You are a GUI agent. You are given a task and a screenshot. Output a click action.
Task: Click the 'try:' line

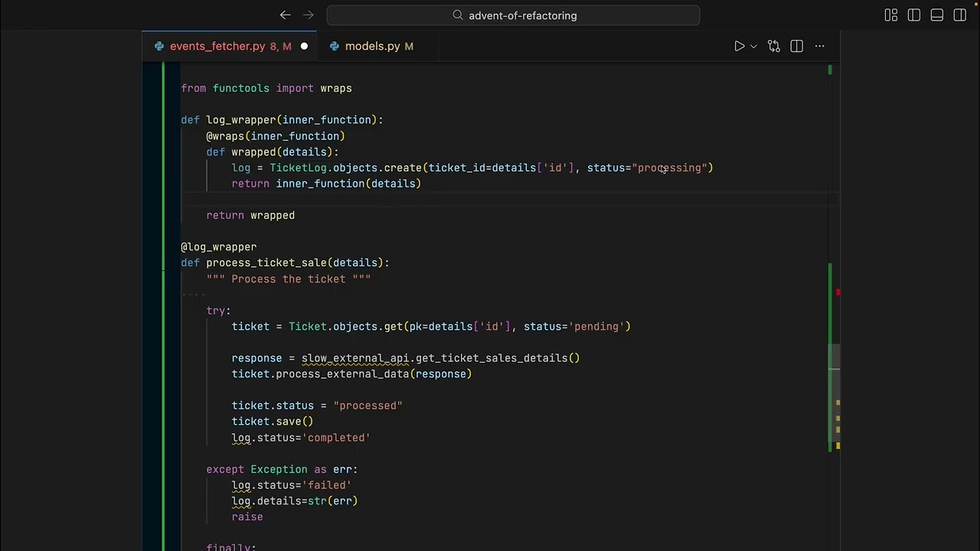[218, 311]
